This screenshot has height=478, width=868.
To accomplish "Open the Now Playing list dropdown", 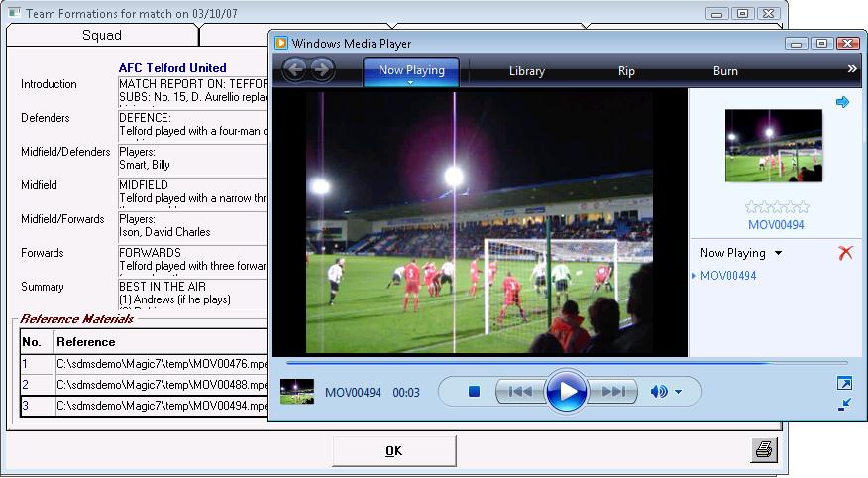I will pyautogui.click(x=778, y=253).
